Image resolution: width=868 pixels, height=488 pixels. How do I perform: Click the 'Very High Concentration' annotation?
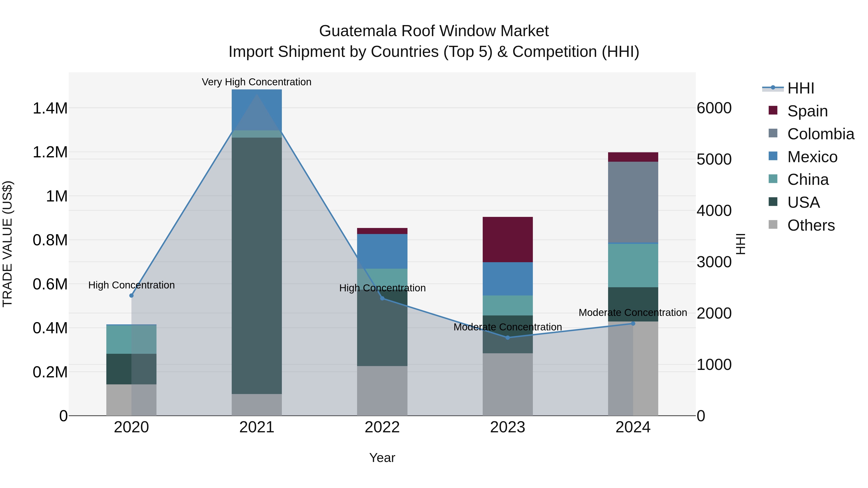click(x=257, y=82)
